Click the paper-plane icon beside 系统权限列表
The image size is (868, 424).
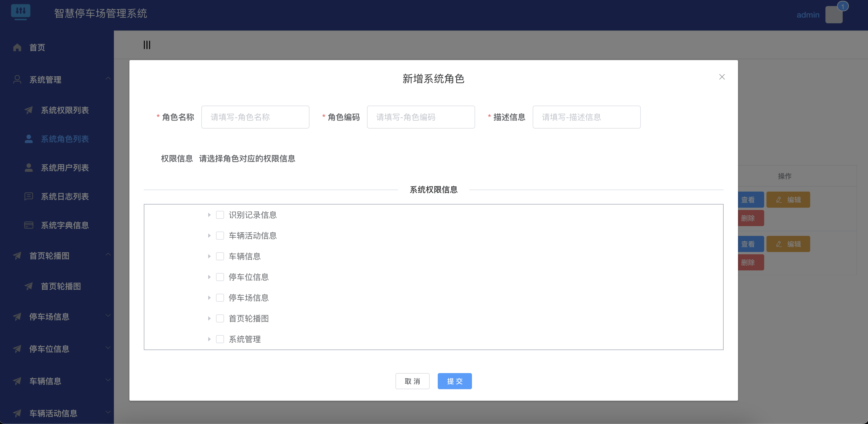click(x=29, y=110)
